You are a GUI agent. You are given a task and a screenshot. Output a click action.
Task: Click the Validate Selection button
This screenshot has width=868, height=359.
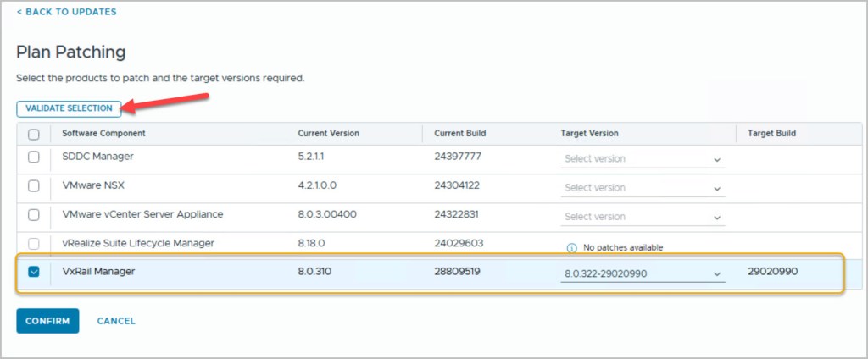(69, 108)
